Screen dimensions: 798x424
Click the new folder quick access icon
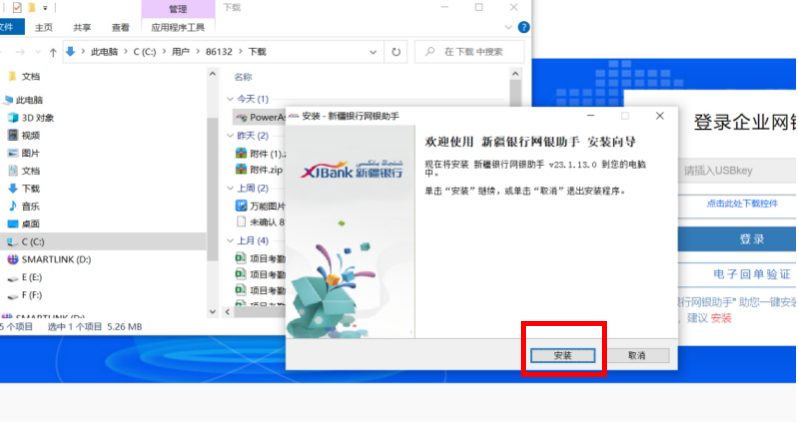pos(32,8)
